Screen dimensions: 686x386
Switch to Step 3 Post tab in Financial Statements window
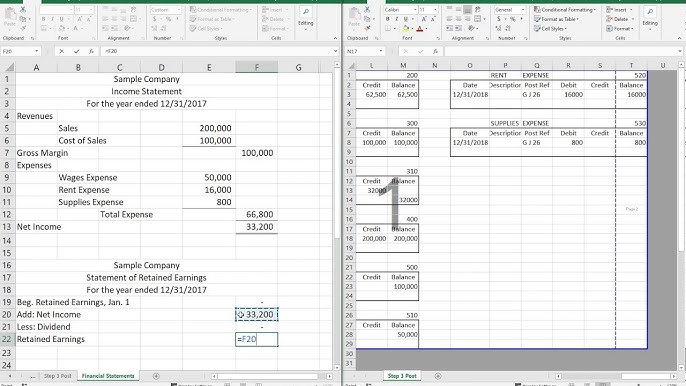57,376
